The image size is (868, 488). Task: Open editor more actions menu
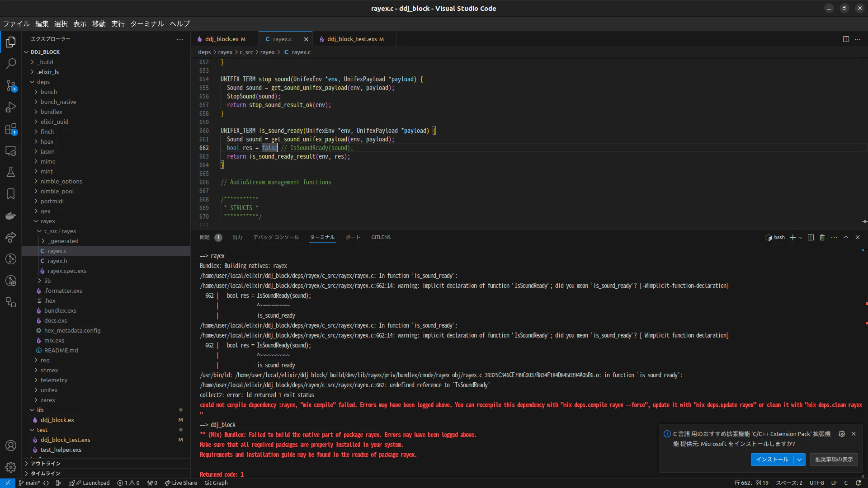tap(858, 39)
